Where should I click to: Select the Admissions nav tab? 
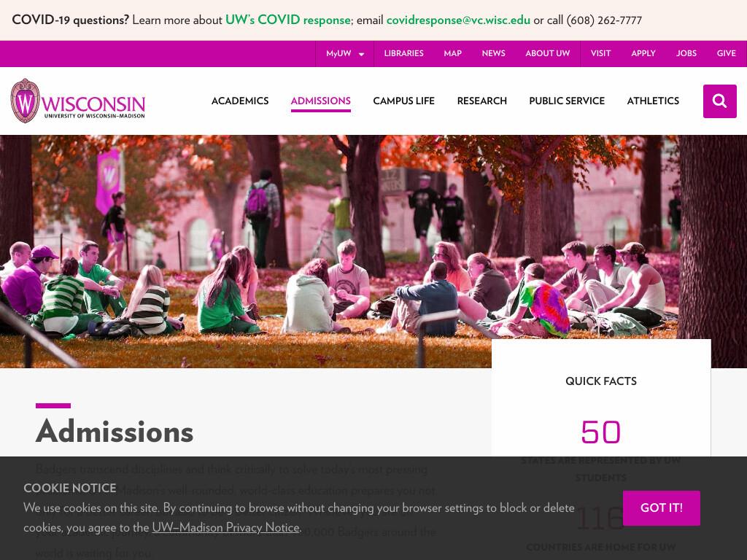point(321,101)
